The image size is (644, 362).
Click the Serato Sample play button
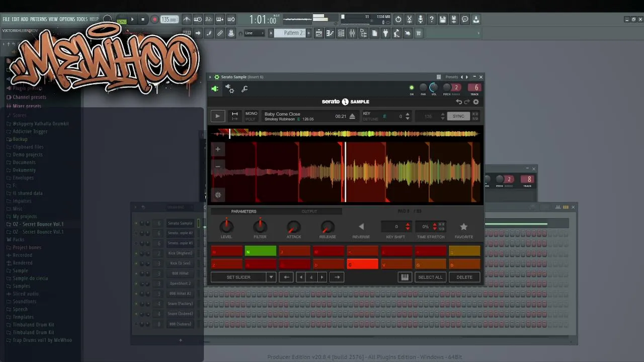pos(217,116)
